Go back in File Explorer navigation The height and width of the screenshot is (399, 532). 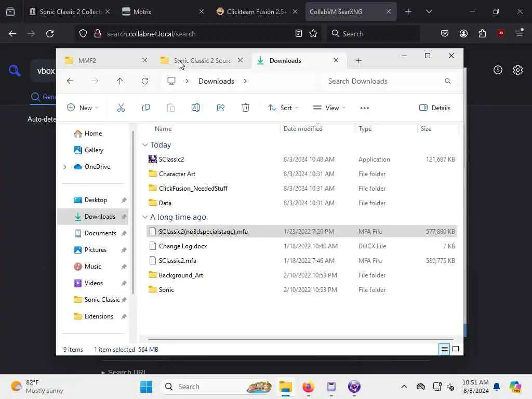coord(70,81)
